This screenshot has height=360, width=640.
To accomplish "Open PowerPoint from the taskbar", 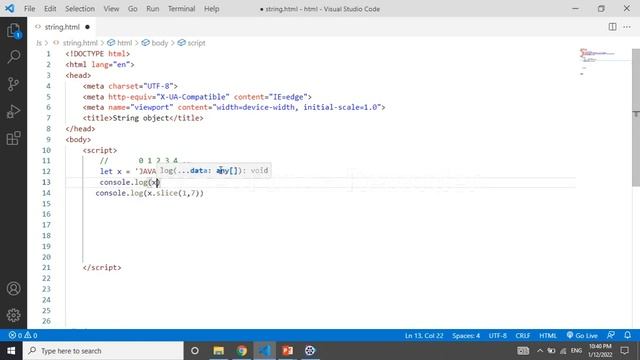I will (287, 351).
